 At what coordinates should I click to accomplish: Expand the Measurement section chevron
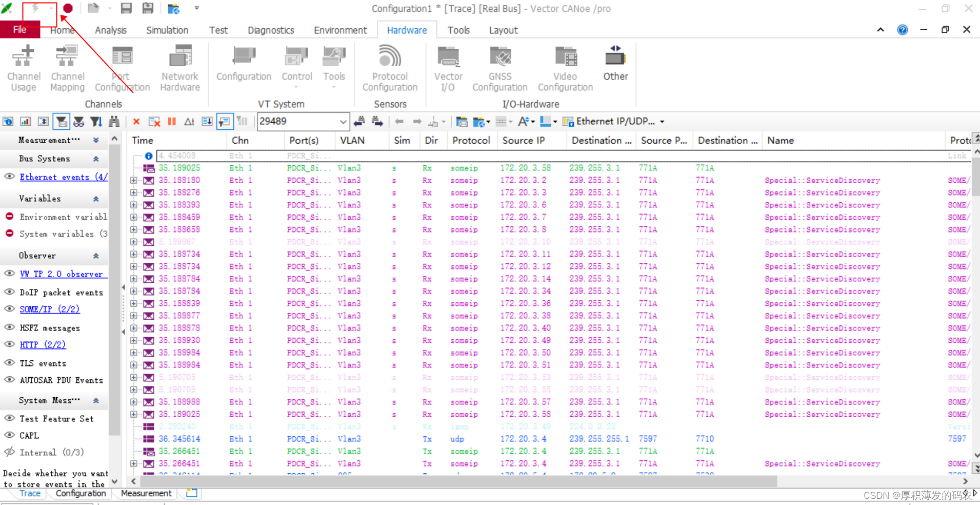click(x=96, y=140)
